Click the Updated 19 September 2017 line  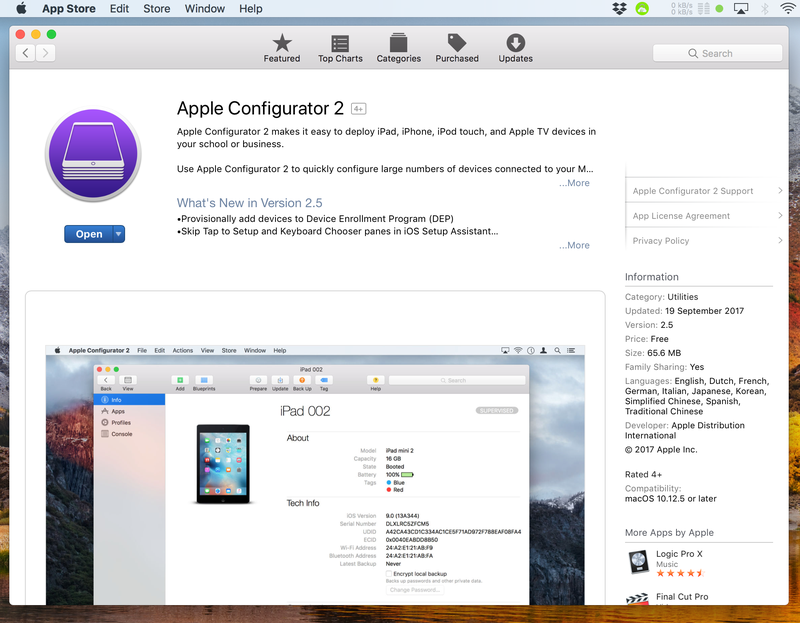coord(684,311)
